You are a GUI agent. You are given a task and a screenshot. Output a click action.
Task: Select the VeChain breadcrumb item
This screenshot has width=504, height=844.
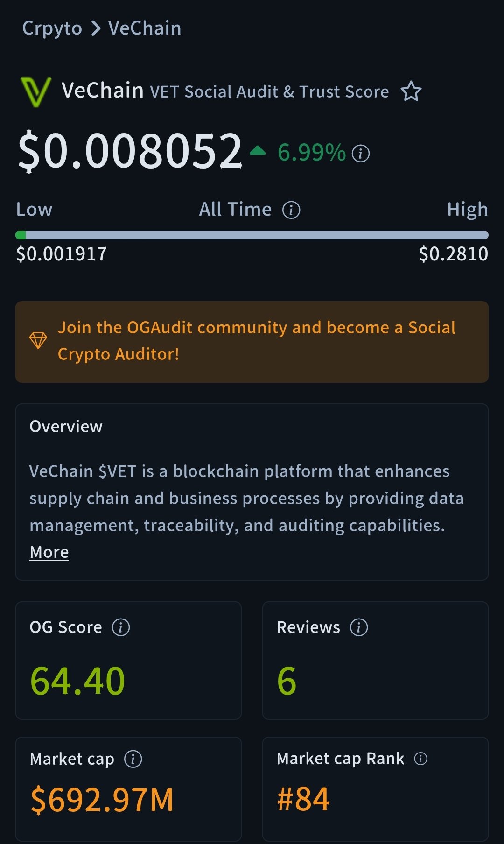coord(145,28)
